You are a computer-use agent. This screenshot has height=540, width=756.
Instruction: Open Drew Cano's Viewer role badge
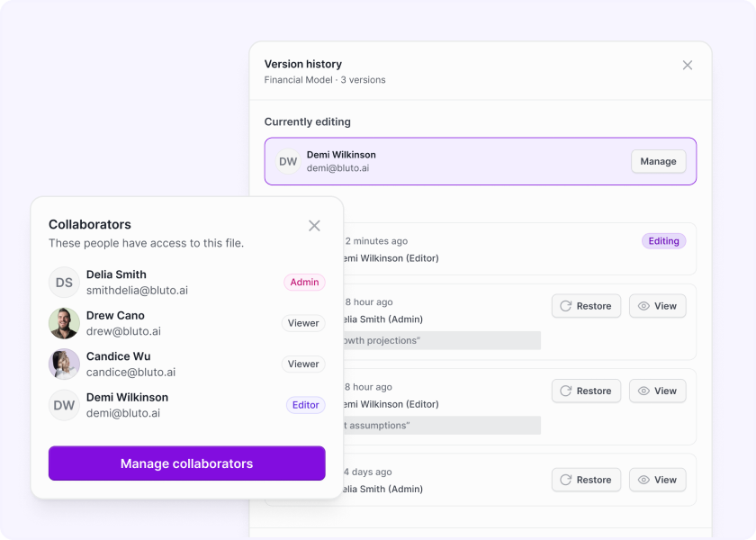coord(303,323)
